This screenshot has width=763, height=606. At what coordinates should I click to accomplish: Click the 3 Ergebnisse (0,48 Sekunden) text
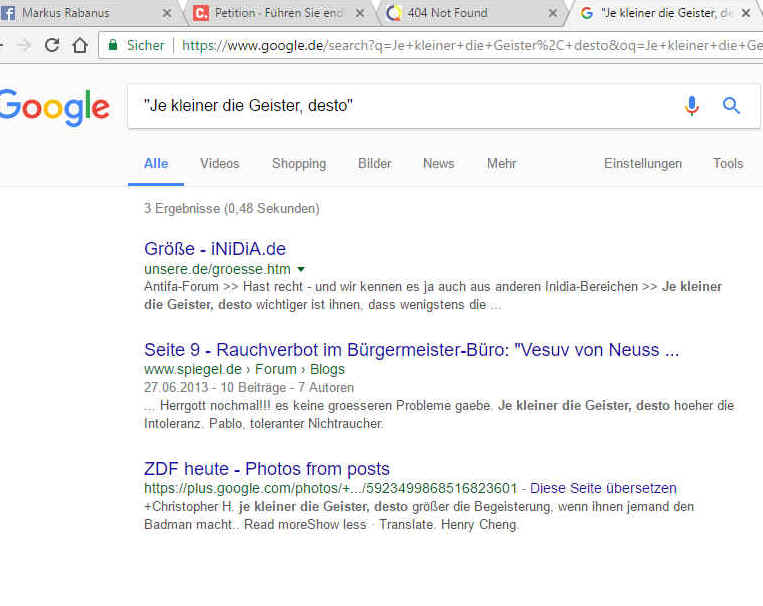(x=232, y=208)
